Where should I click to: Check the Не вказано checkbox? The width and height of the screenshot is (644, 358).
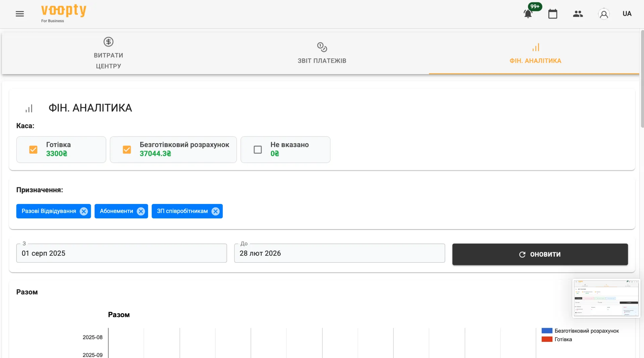(x=258, y=150)
